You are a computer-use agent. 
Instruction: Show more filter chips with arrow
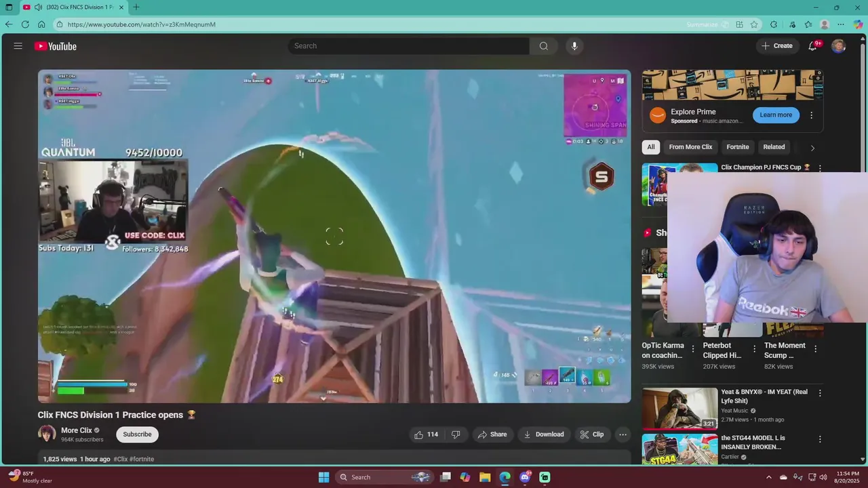pos(812,148)
